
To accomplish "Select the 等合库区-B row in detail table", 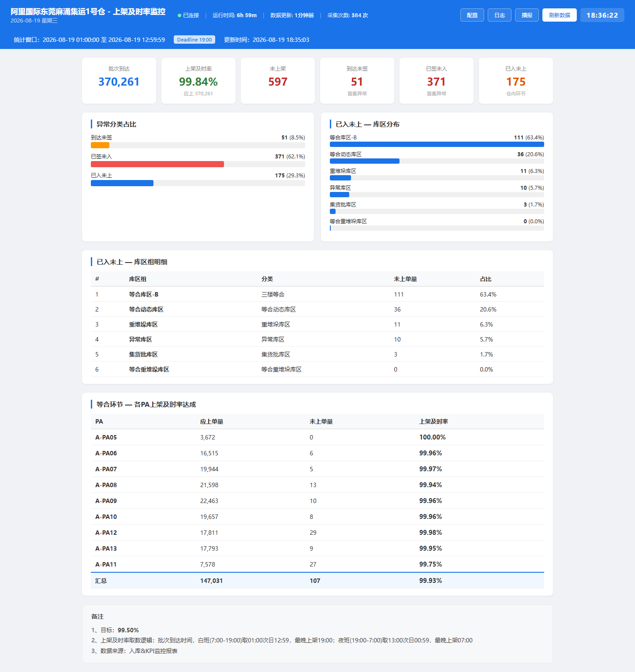I will (317, 294).
